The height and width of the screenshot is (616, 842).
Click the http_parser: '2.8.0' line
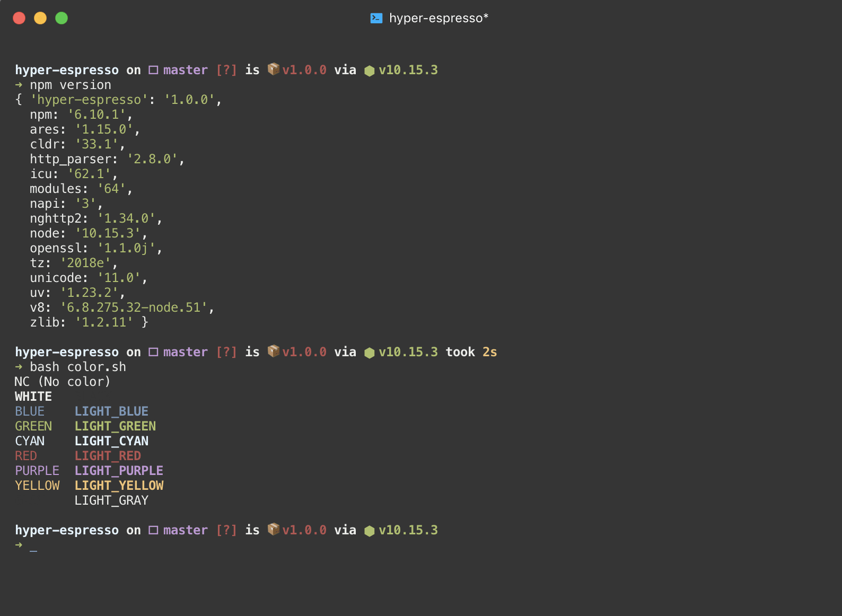point(107,159)
